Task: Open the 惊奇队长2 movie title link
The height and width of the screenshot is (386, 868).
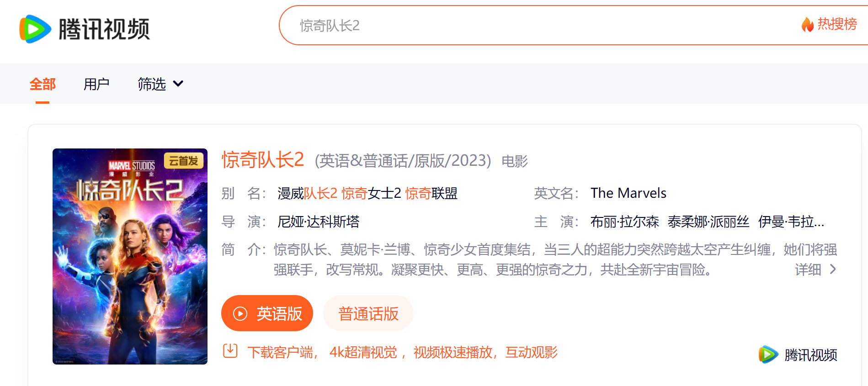Action: (x=263, y=160)
